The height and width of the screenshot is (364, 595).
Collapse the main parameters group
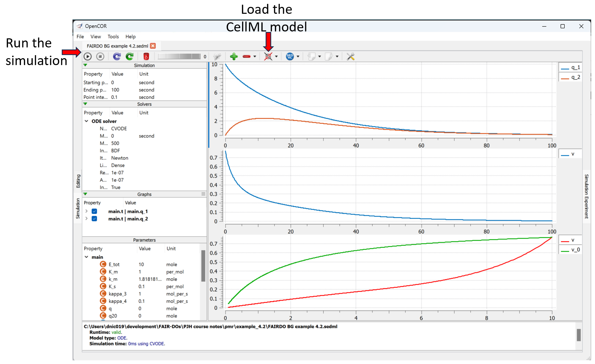click(x=86, y=257)
